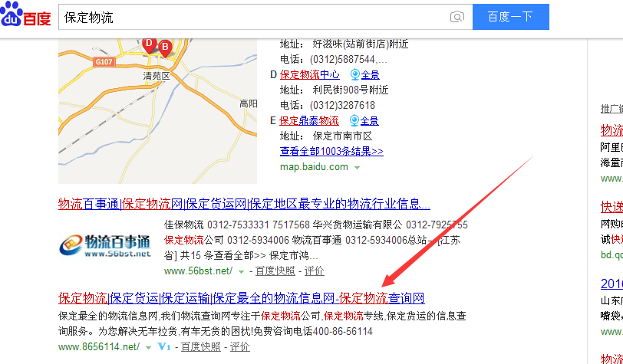Expand dropdown arrow next to www.56bst.net
This screenshot has width=623, height=364.
241,272
